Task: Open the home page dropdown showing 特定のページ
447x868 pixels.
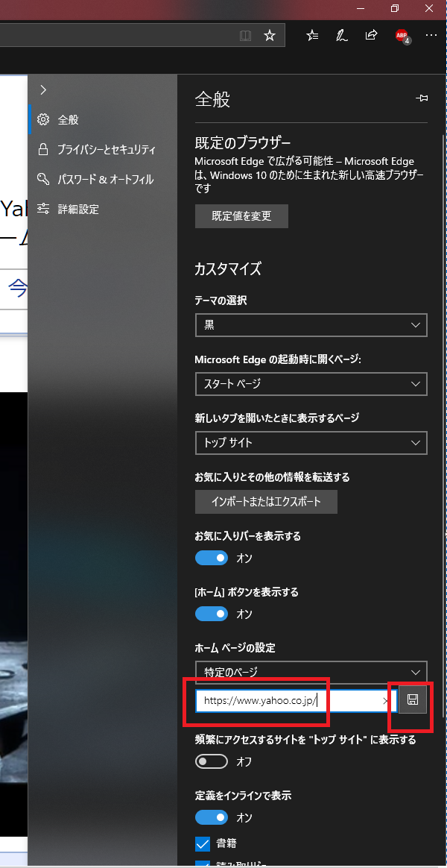Action: coord(311,672)
